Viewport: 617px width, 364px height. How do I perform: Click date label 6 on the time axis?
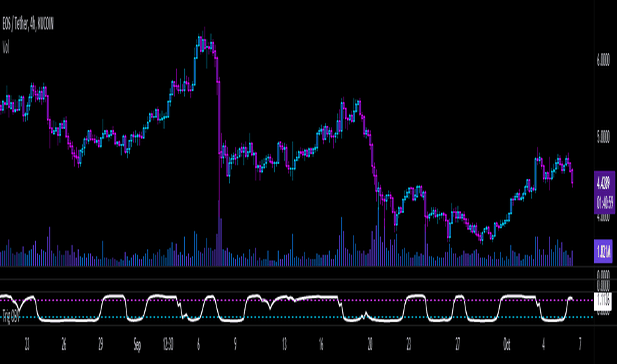pyautogui.click(x=199, y=345)
